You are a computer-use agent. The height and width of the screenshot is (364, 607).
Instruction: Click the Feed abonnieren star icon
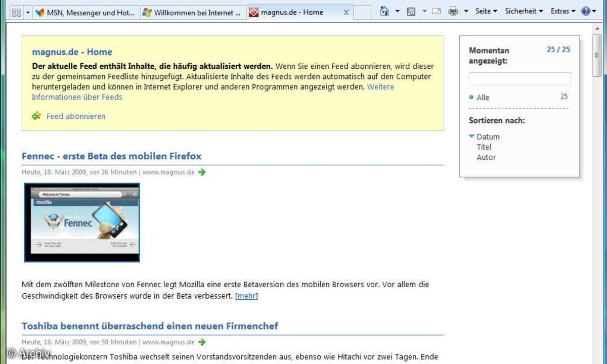pyautogui.click(x=36, y=116)
